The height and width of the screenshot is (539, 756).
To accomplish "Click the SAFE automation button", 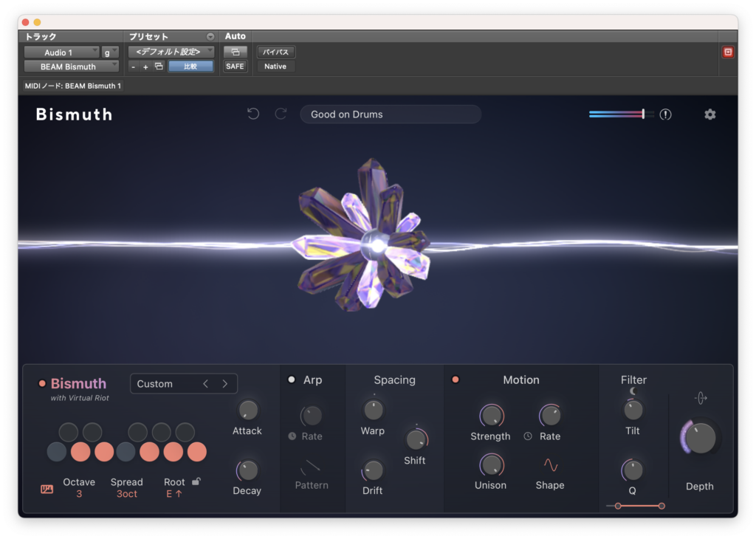I will [236, 66].
